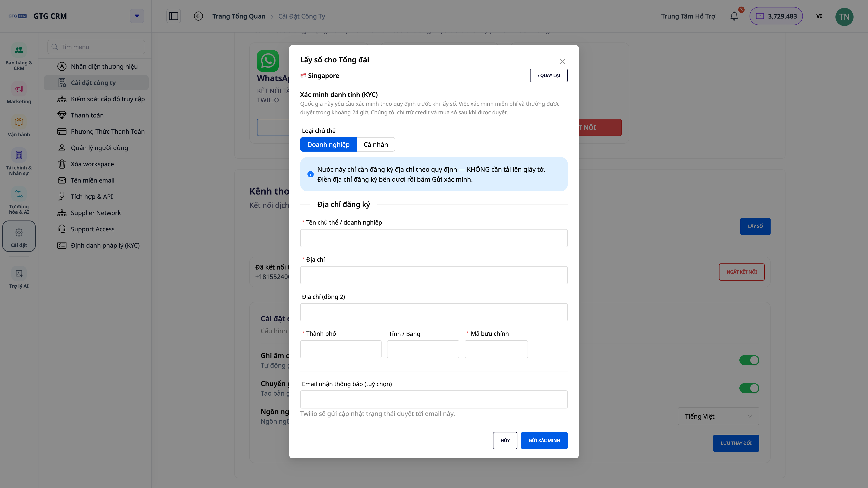Go back with the circled arrow icon
868x488 pixels.
pyautogui.click(x=198, y=16)
